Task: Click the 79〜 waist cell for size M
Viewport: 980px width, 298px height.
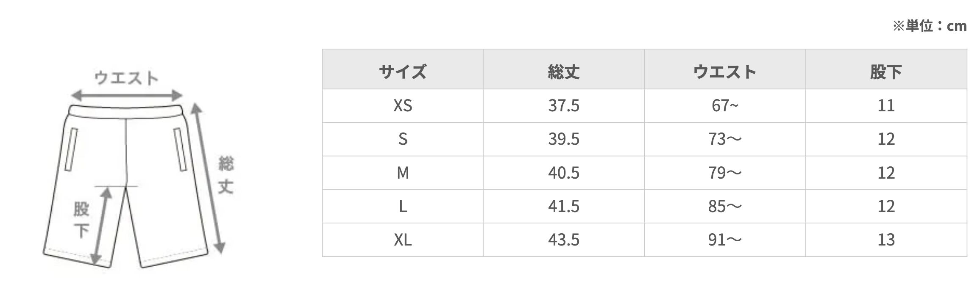Action: coord(725,173)
